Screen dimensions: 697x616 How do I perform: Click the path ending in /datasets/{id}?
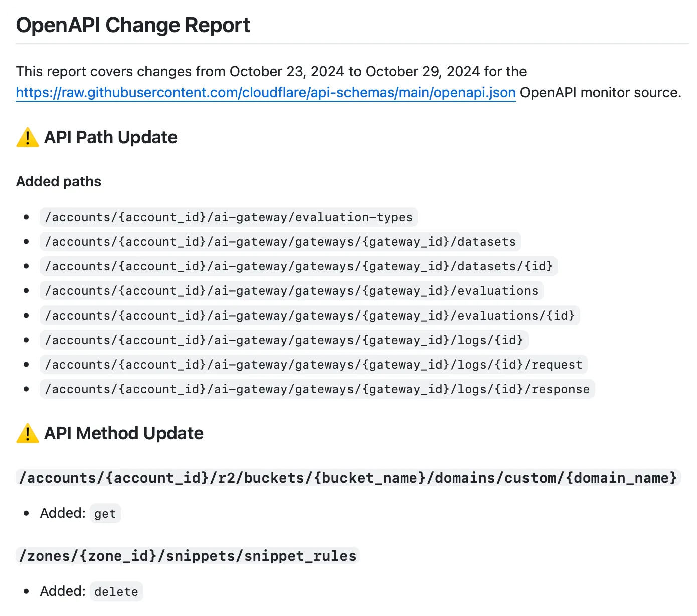click(x=298, y=266)
